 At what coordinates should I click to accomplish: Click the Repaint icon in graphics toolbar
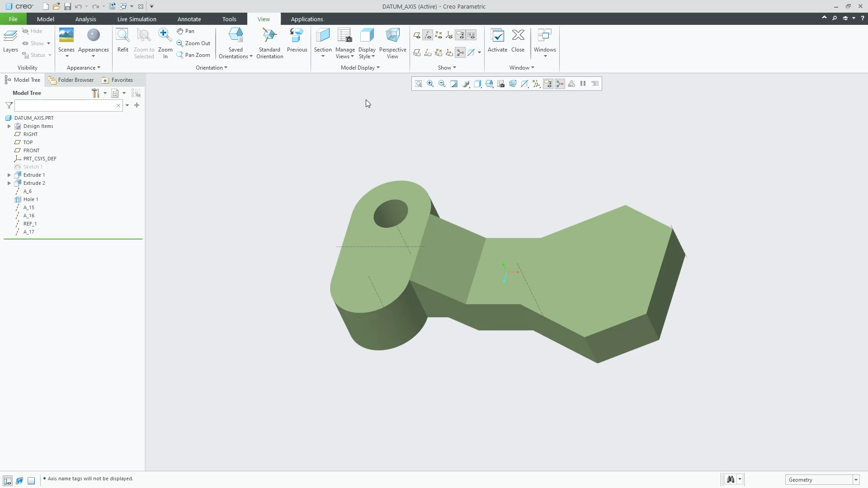454,84
